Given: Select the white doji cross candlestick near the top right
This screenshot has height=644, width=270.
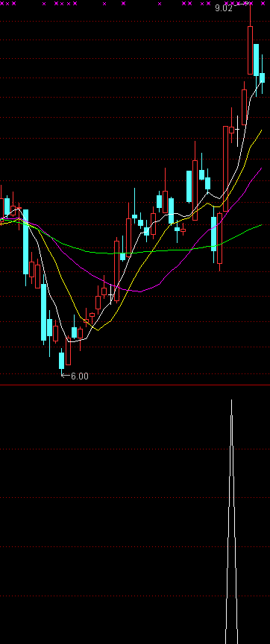Looking at the screenshot, I should (237, 130).
